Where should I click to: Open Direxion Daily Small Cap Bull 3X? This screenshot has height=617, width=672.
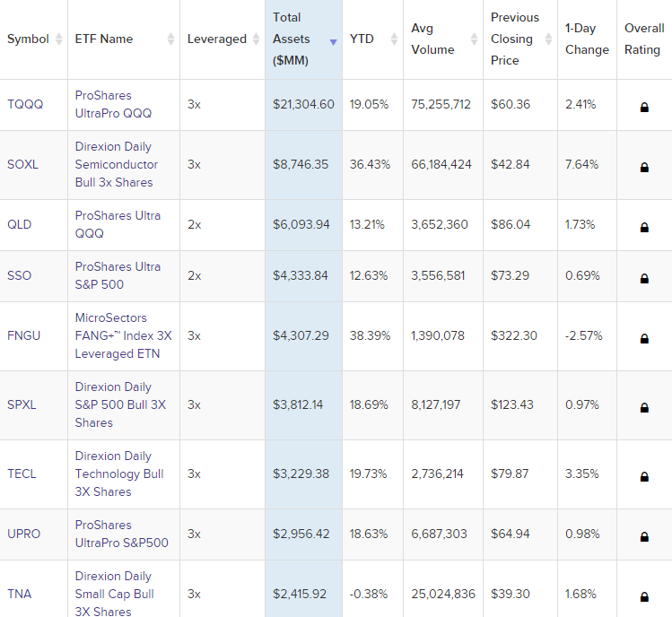(x=115, y=594)
